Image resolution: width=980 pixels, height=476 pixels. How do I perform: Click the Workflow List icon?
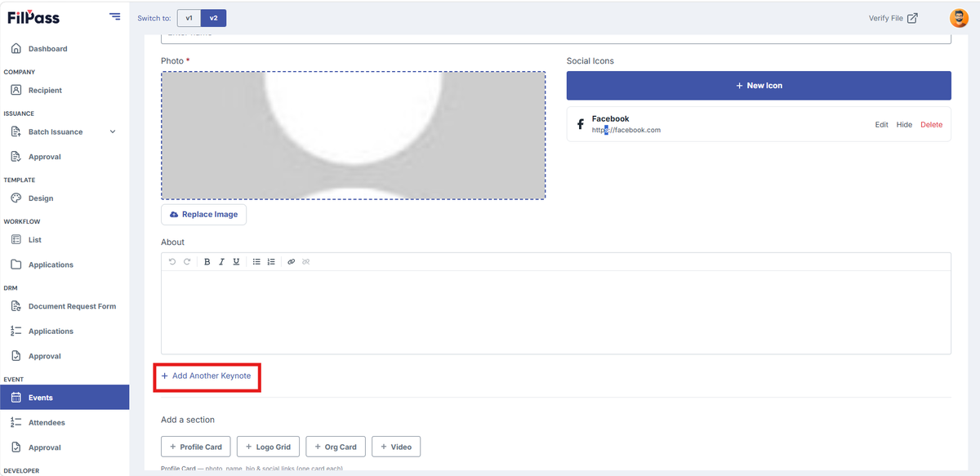[x=16, y=240]
